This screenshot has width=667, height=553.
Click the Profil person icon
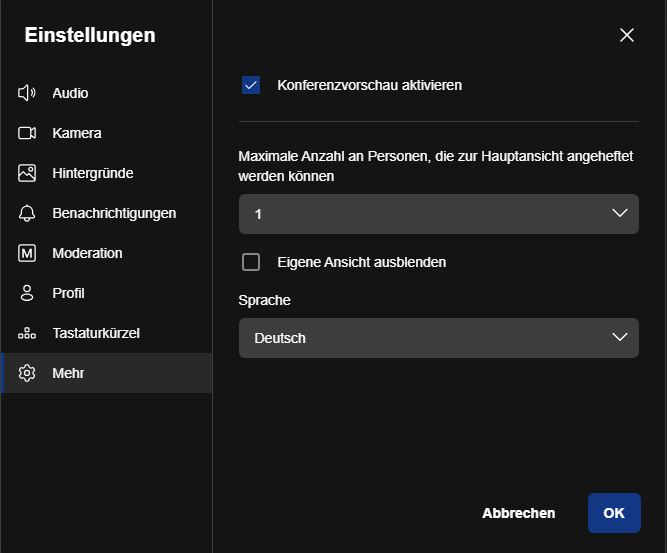coord(27,293)
